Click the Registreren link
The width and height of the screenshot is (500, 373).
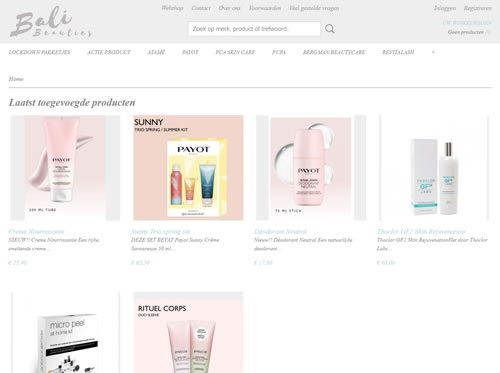478,8
